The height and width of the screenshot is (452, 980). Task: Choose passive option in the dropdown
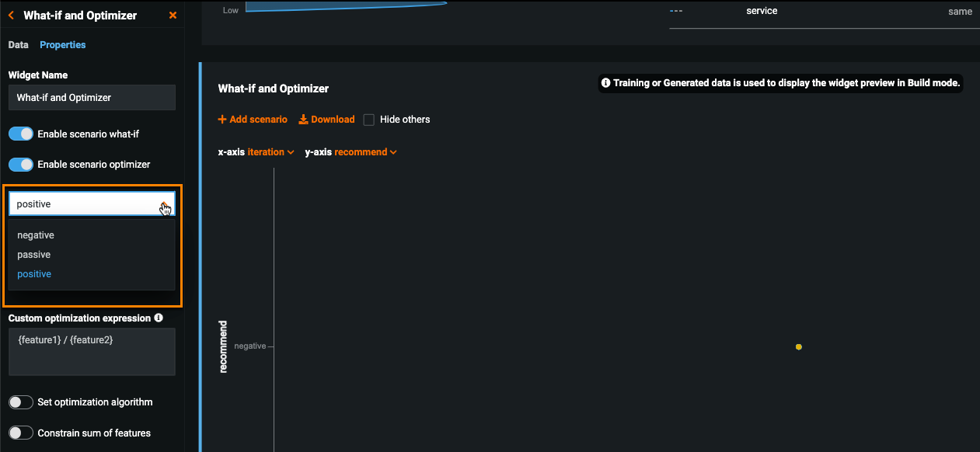click(34, 255)
